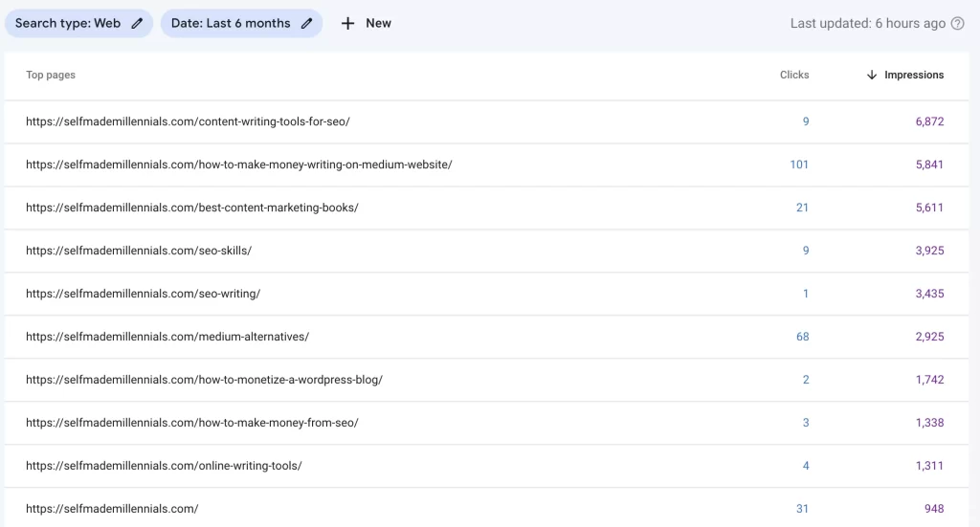Select the seo-skills page row
Image resolution: width=980 pixels, height=527 pixels.
(138, 251)
